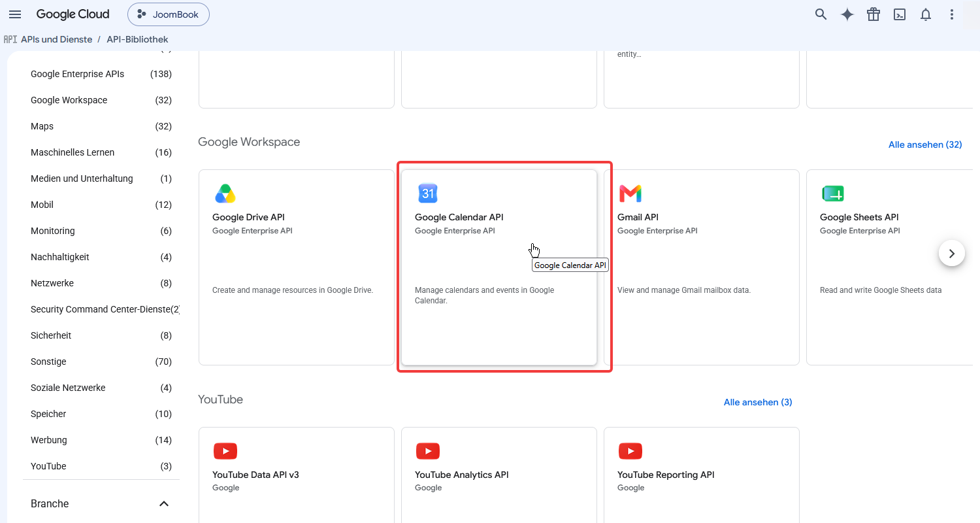Click the YouTube Analytics API logo

click(428, 451)
